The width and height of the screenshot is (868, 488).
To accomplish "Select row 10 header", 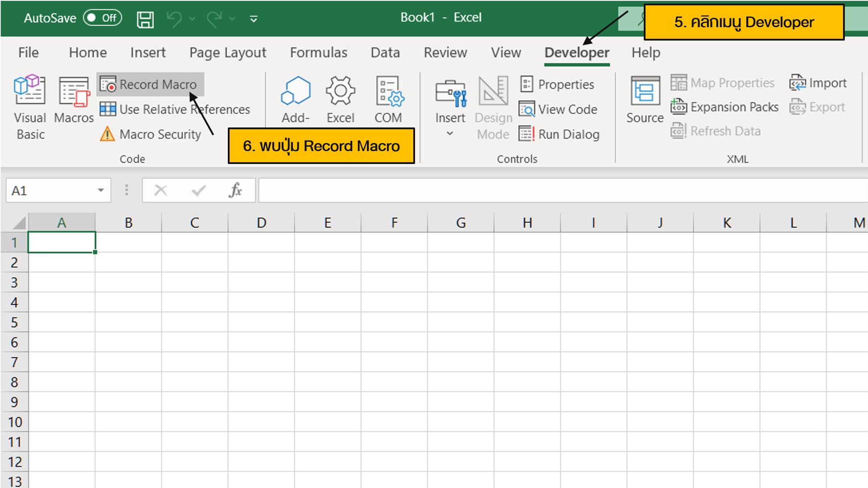I will tap(14, 422).
